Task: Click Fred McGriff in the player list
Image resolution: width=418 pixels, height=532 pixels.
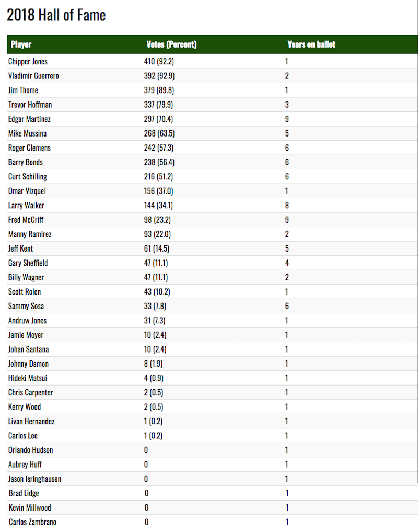Action: coord(26,220)
